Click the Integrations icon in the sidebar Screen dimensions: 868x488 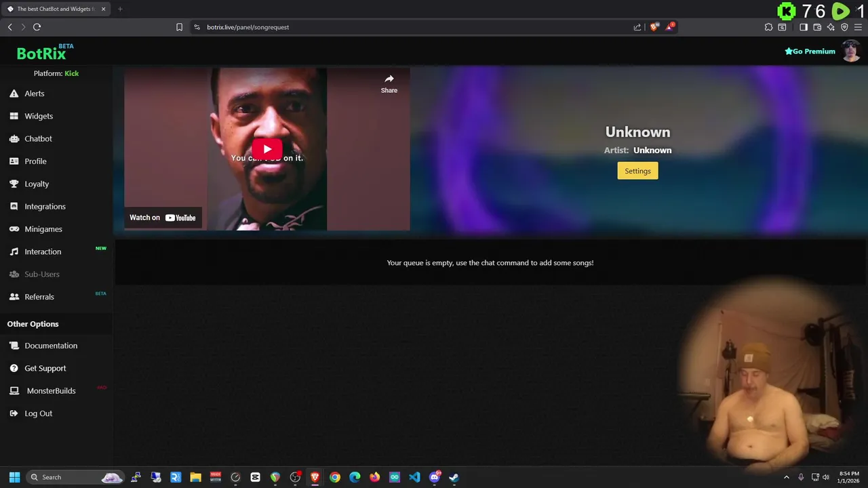pyautogui.click(x=14, y=206)
